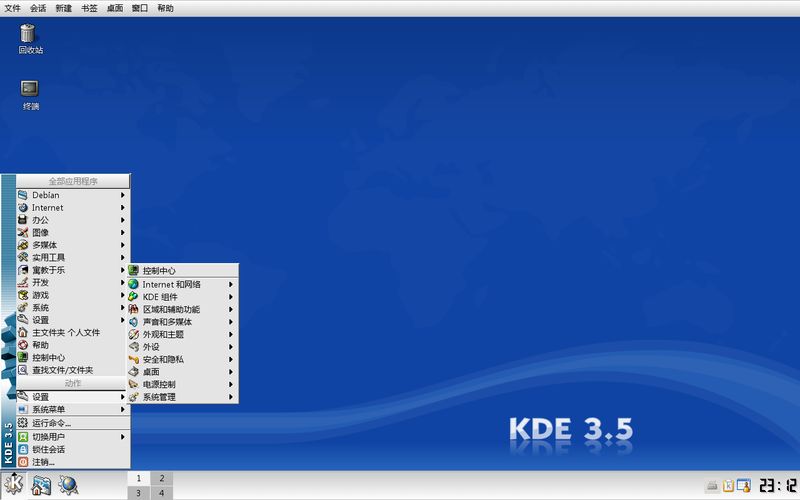
Task: Click the printer icon in system tray
Action: point(712,486)
